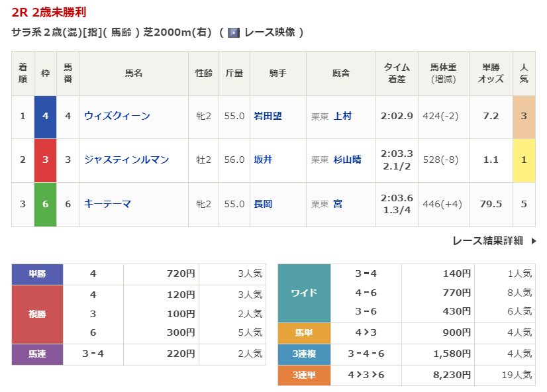Screen dimensions: 547x392
Task: Click the arrow beside レース結果詳細
Action: 534,241
